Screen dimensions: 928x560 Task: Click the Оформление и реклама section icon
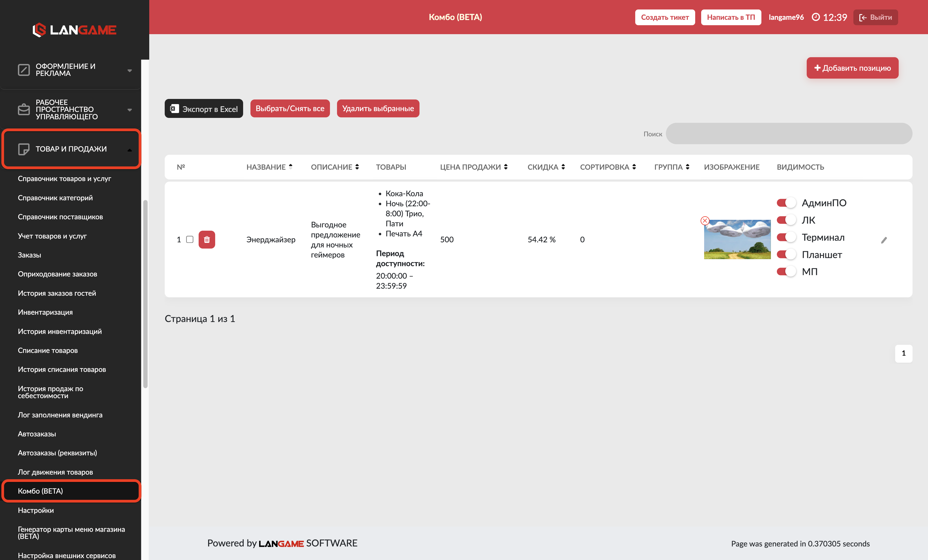coord(24,70)
